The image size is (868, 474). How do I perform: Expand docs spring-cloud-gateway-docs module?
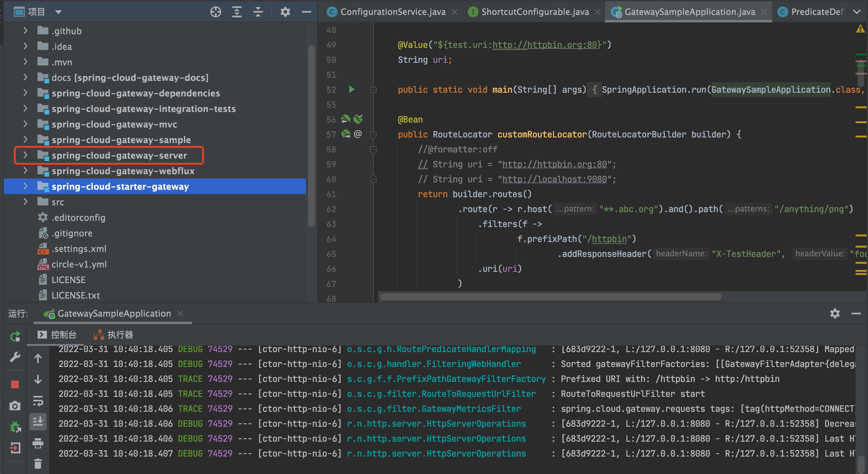click(25, 77)
